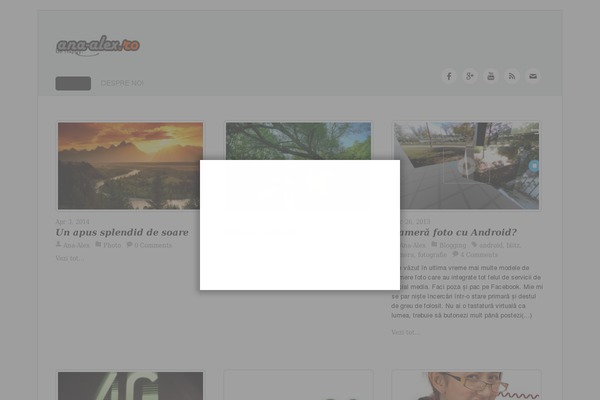Open the Google Plus social icon

point(470,76)
